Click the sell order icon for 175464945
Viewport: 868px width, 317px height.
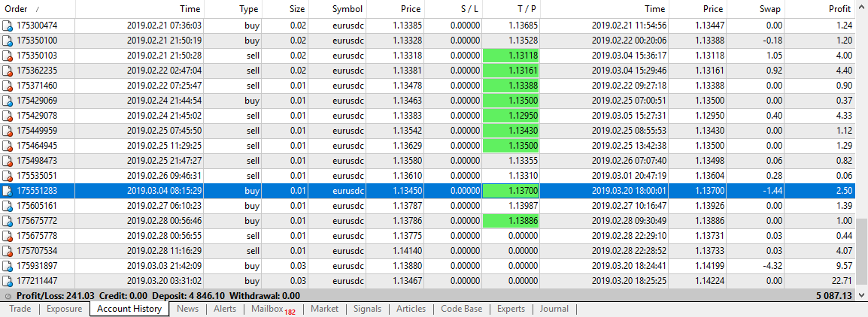point(8,145)
